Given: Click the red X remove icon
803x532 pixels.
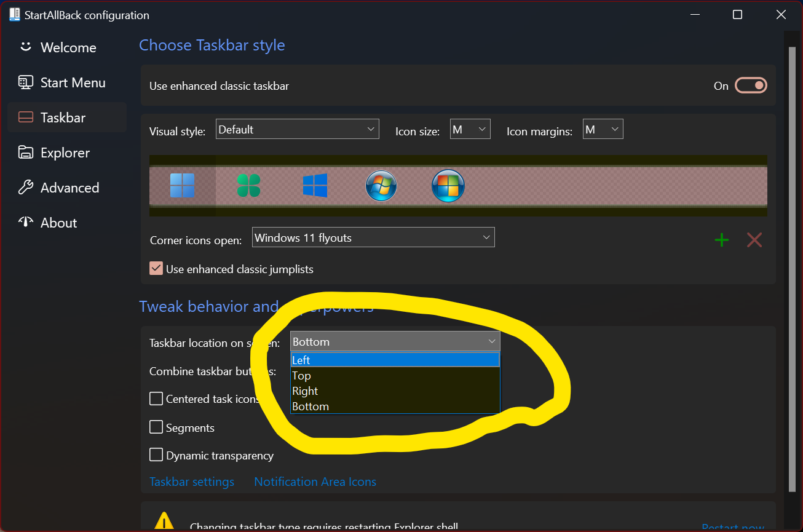Looking at the screenshot, I should click(754, 240).
